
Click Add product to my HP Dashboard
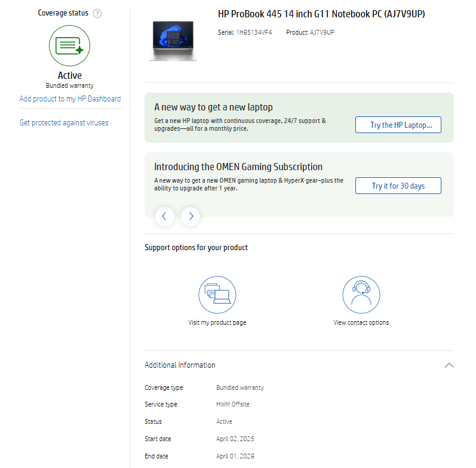70,99
